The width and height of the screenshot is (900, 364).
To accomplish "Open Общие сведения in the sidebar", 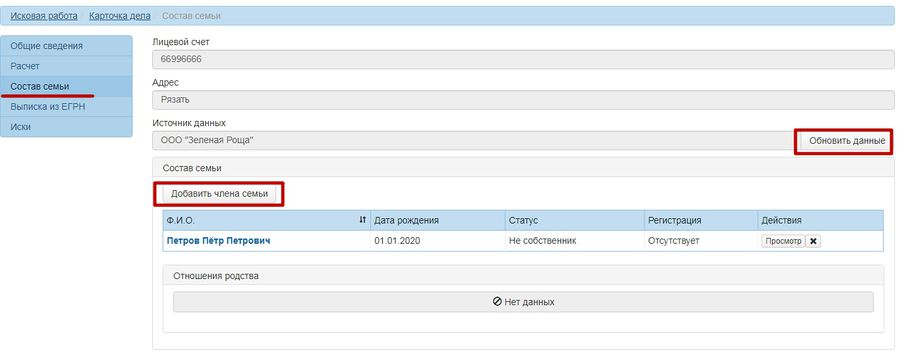I will (67, 45).
